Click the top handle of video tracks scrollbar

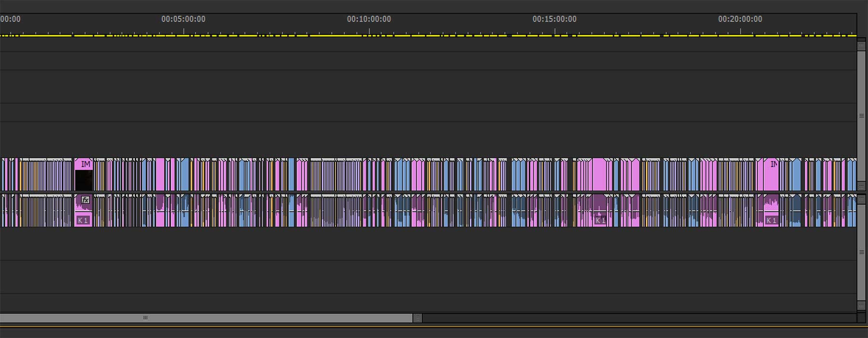861,45
